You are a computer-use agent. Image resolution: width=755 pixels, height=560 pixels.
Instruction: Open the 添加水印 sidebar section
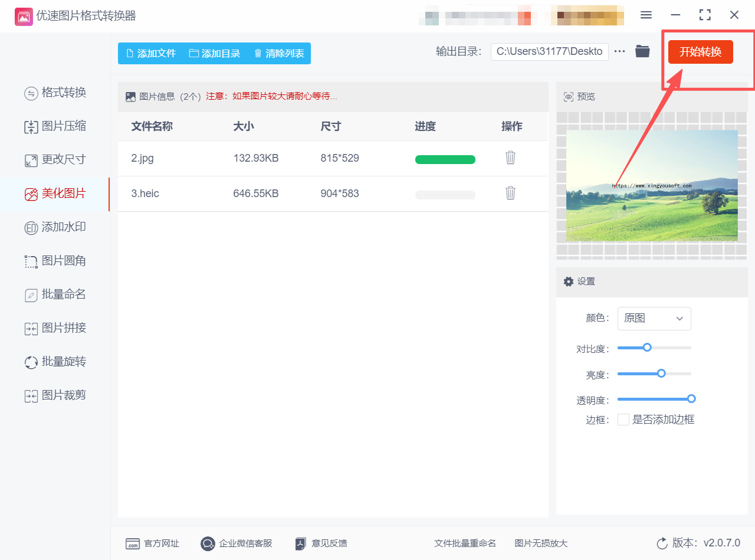pos(55,227)
